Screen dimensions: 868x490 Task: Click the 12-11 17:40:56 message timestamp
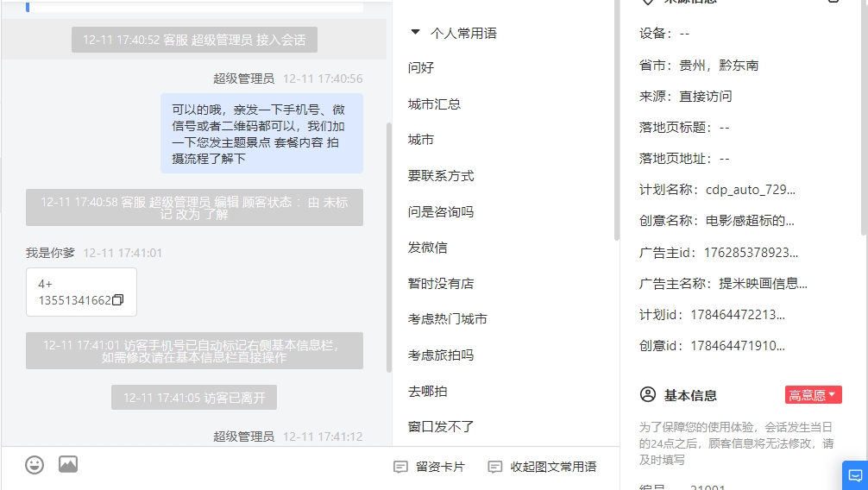pos(323,79)
